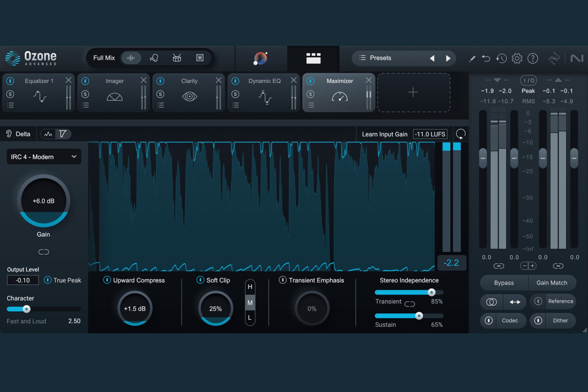Click the dashed plus area to add a module
This screenshot has height=392, width=588.
pyautogui.click(x=413, y=92)
